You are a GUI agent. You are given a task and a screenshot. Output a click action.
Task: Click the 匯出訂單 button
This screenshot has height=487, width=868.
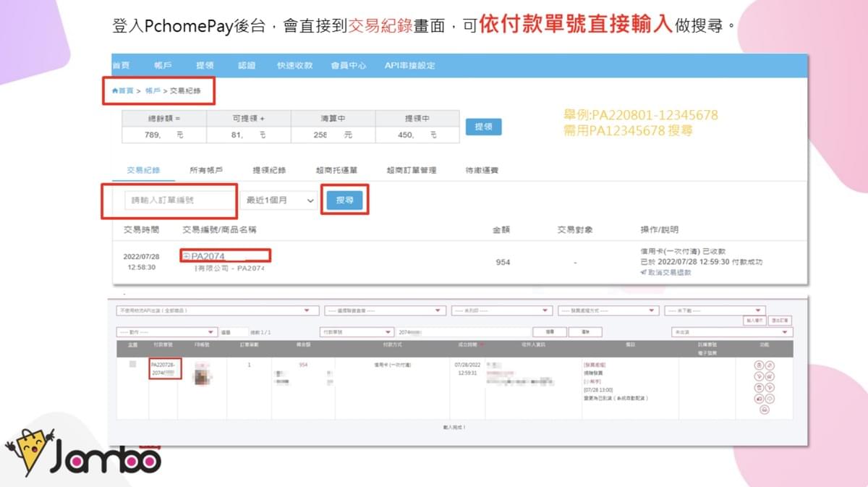tap(781, 321)
